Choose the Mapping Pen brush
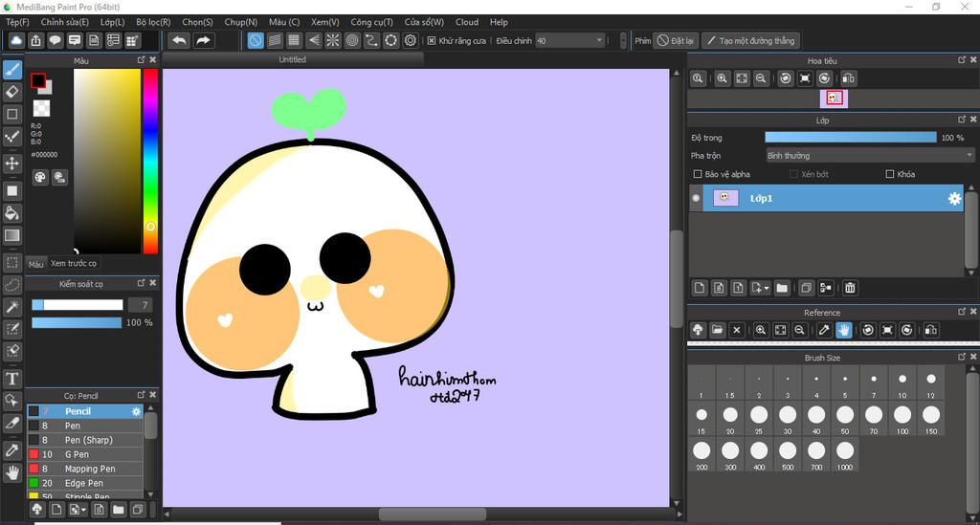 click(85, 469)
